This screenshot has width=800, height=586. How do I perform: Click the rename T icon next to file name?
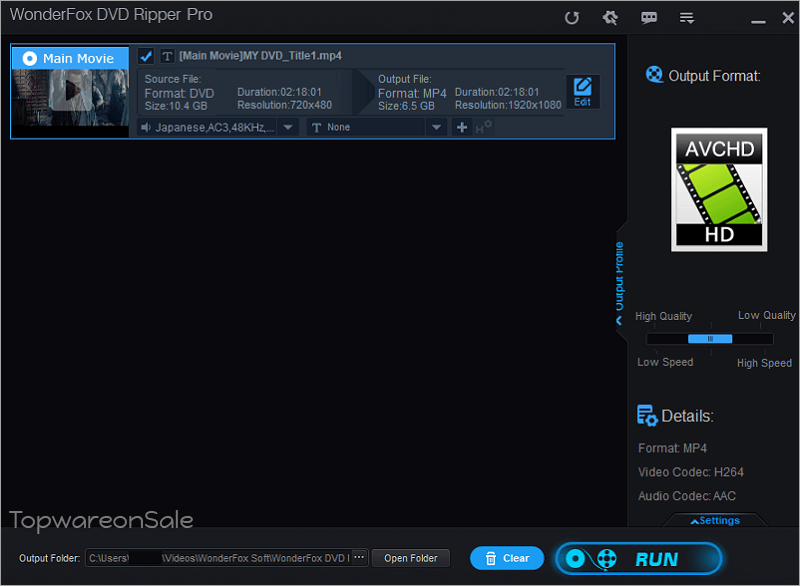(x=167, y=56)
